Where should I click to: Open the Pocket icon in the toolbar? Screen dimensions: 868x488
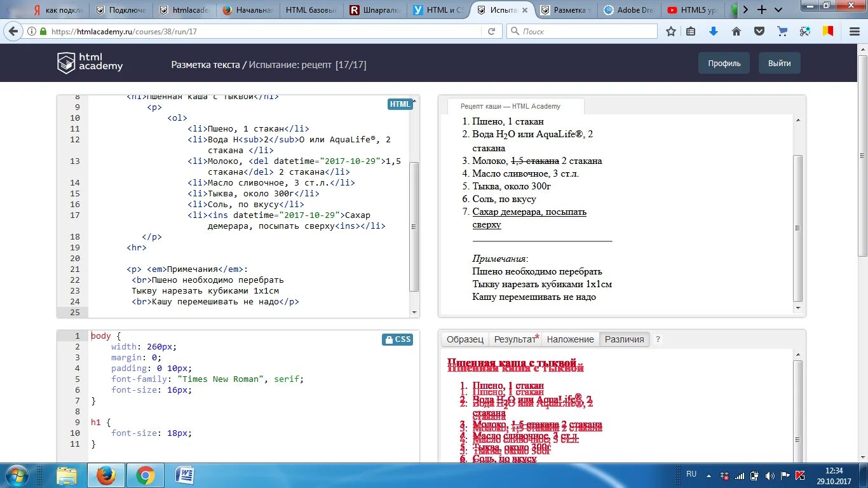click(x=759, y=31)
